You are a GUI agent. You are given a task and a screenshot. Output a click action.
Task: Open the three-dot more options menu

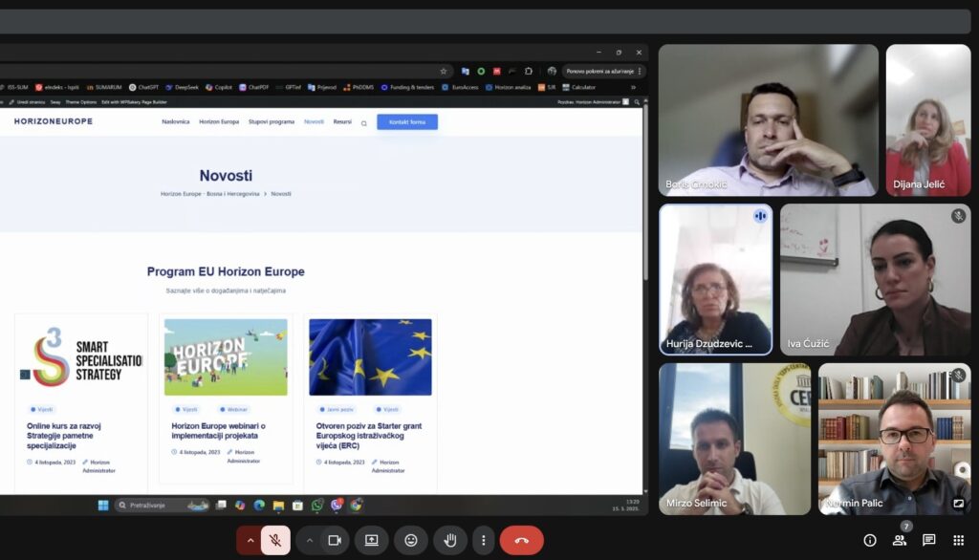484,540
